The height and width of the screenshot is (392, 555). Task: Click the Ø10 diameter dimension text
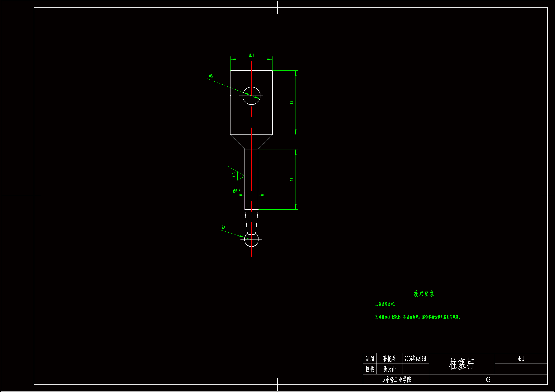pyautogui.click(x=251, y=55)
